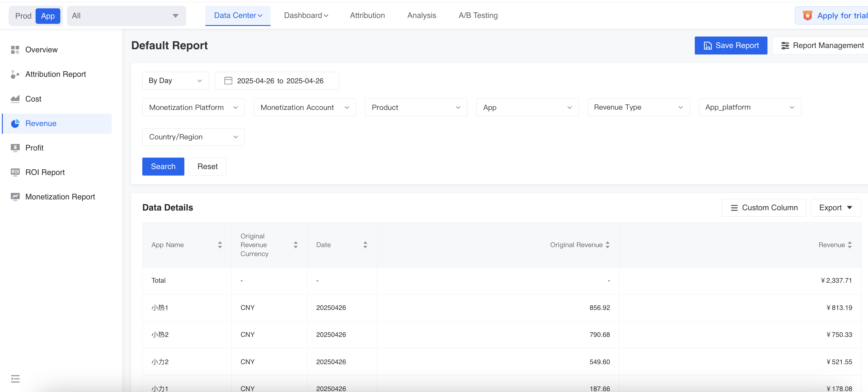Click the Profit yen icon in sidebar
Screen dimensions: 868x392
[15, 147]
